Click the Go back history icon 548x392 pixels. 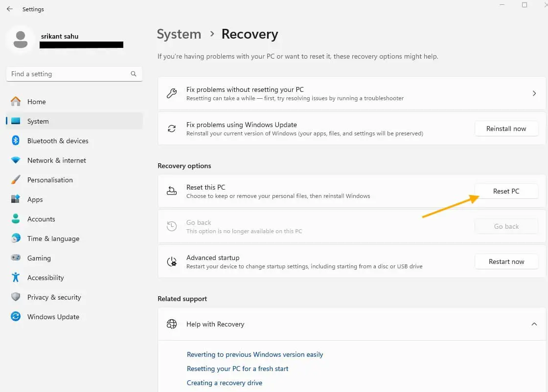[x=172, y=226]
